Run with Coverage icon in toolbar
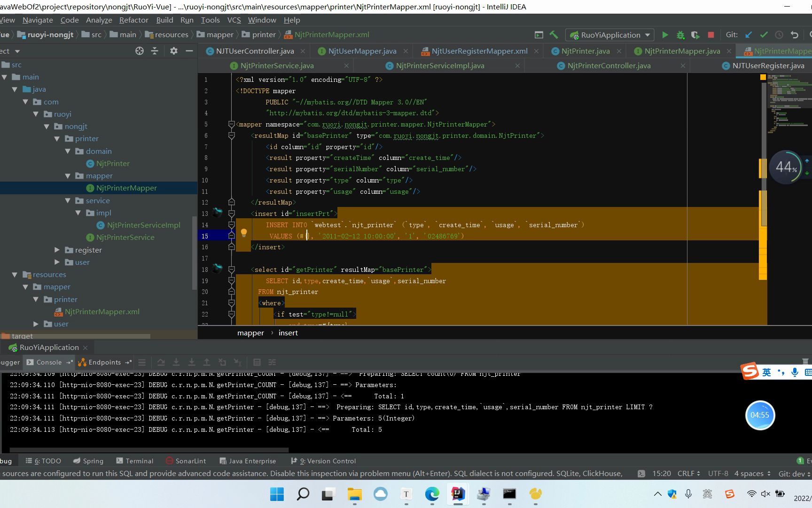 pyautogui.click(x=695, y=35)
